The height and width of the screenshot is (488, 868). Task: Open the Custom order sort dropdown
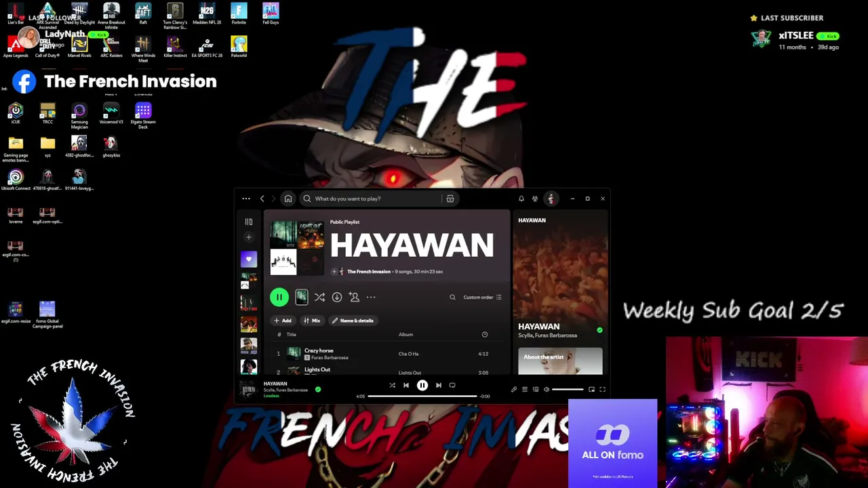pyautogui.click(x=482, y=297)
